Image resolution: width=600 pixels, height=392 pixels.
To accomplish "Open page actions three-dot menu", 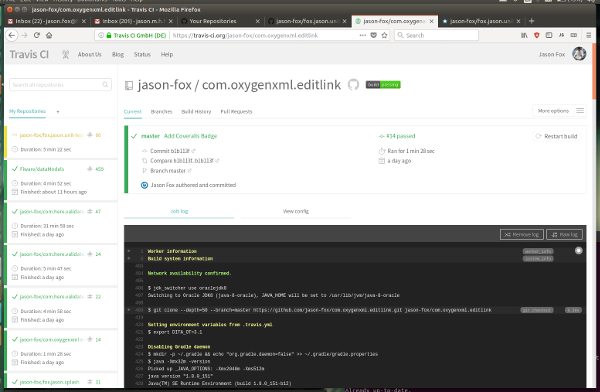I will pos(362,35).
